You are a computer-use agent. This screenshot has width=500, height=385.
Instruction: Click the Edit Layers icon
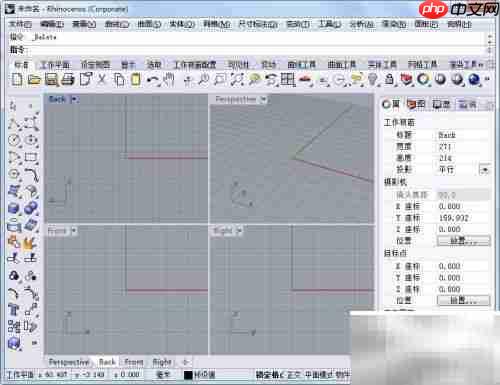pos(406,80)
